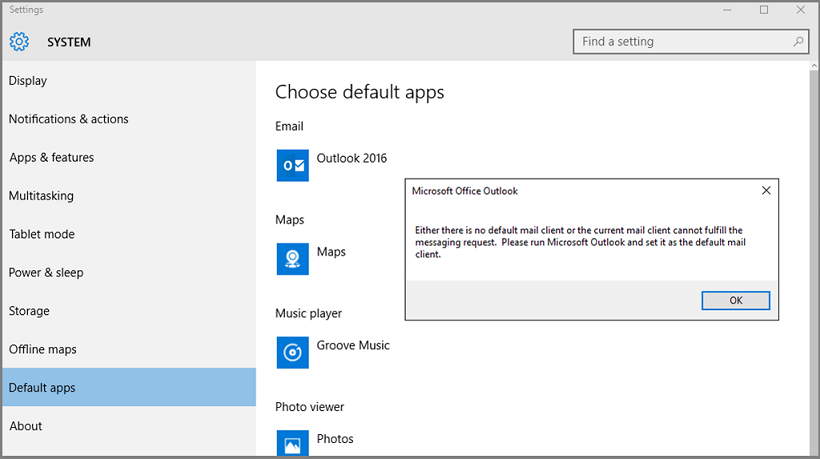Focus the Find a setting search box
The height and width of the screenshot is (459, 820).
point(691,42)
